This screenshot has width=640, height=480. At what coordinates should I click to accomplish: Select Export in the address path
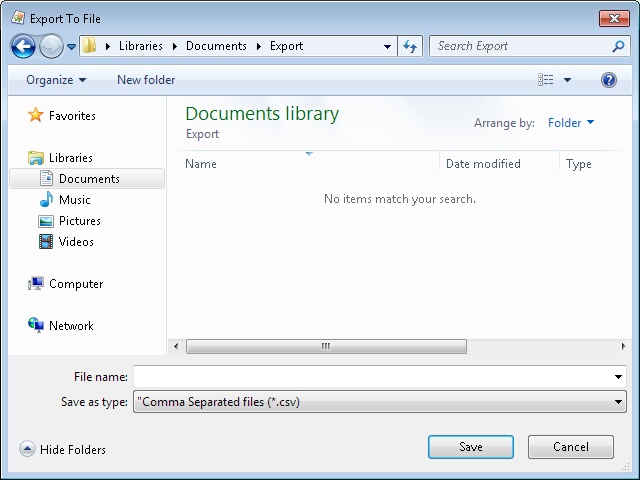(x=287, y=46)
